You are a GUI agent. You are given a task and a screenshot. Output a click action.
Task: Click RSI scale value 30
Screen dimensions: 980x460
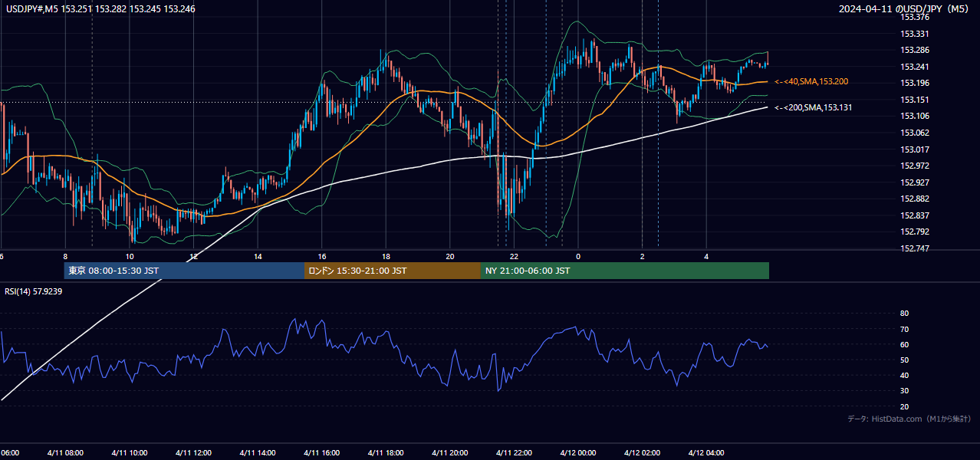pos(904,391)
